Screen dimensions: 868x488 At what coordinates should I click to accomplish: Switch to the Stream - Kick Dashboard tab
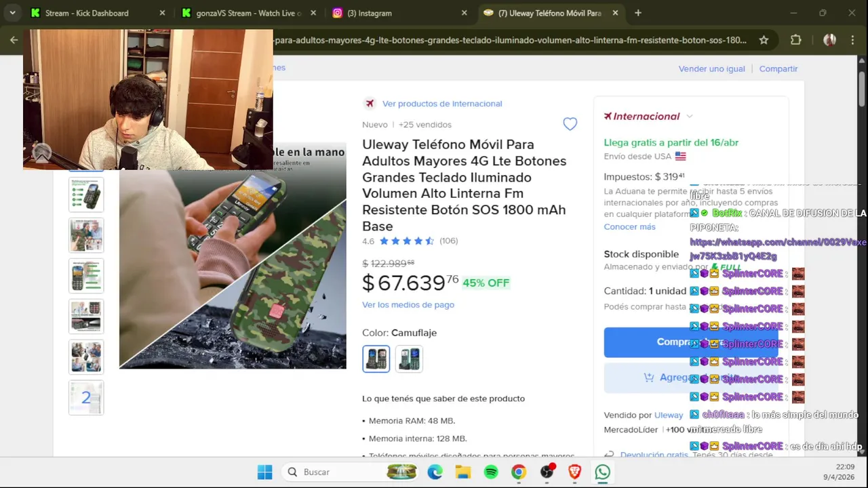[98, 13]
